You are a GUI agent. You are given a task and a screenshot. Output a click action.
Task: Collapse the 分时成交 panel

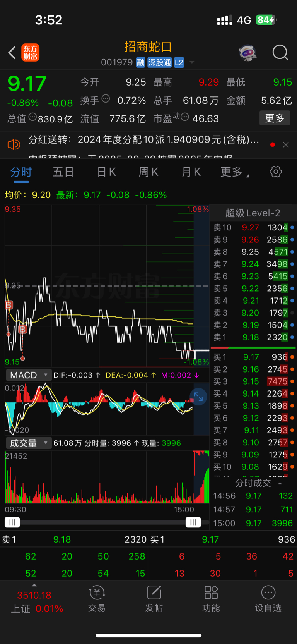click(280, 483)
